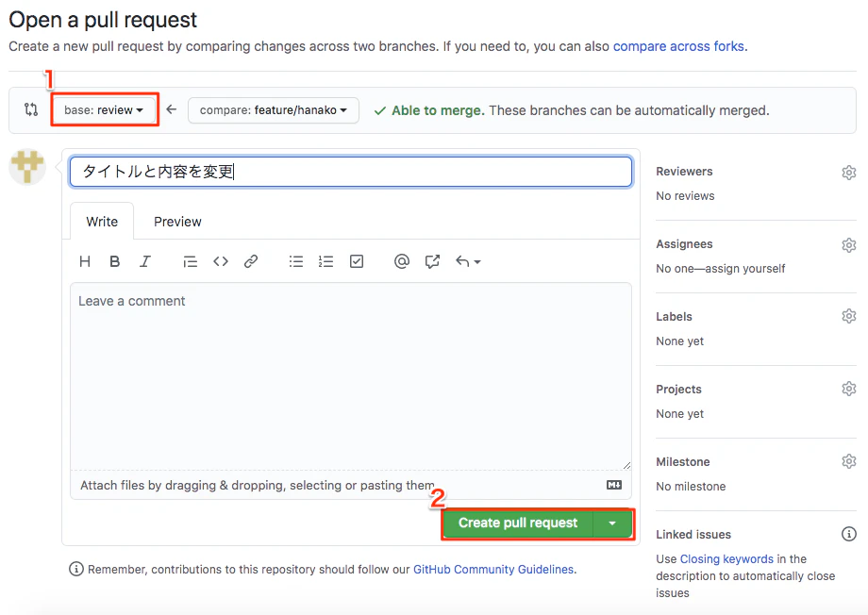868x615 pixels.
Task: Click the compare branches swap icon
Action: 31,109
